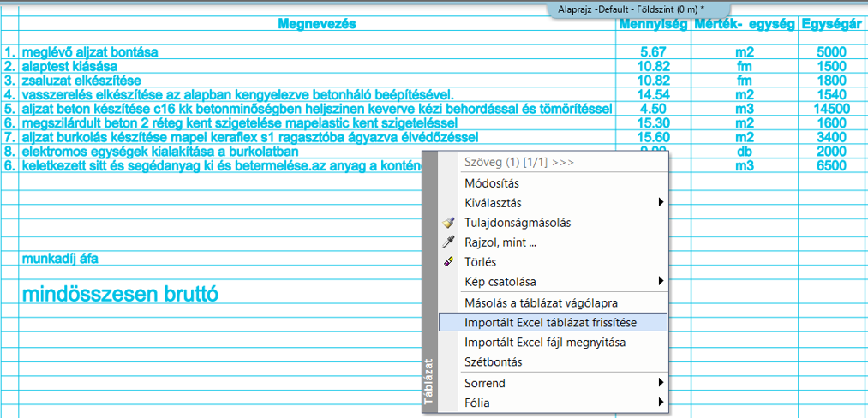Expand the Kiválasztás submenu arrow
This screenshot has height=418, width=868.
660,203
